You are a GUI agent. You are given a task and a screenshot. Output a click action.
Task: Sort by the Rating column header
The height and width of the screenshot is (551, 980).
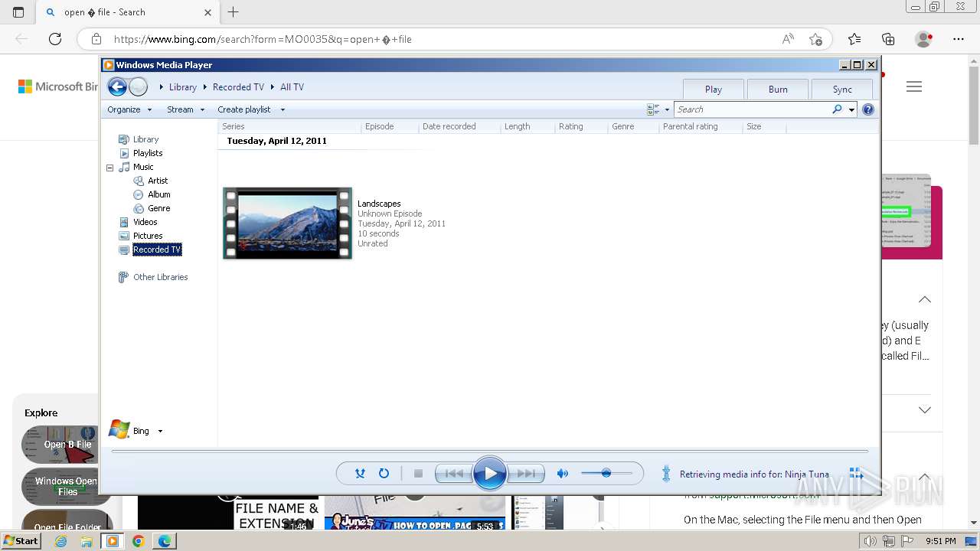582,126
